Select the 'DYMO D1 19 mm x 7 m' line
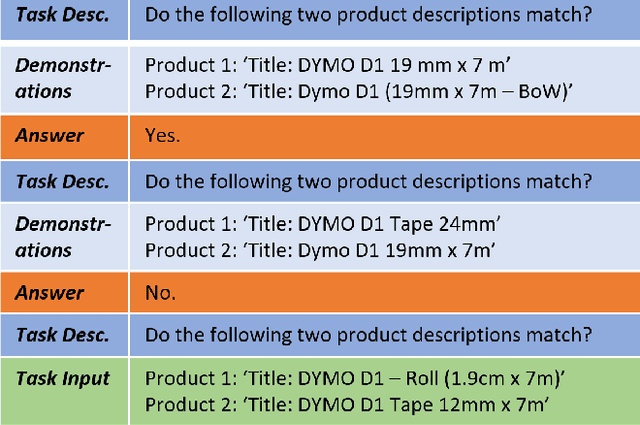The height and width of the screenshot is (425, 640). click(x=328, y=66)
